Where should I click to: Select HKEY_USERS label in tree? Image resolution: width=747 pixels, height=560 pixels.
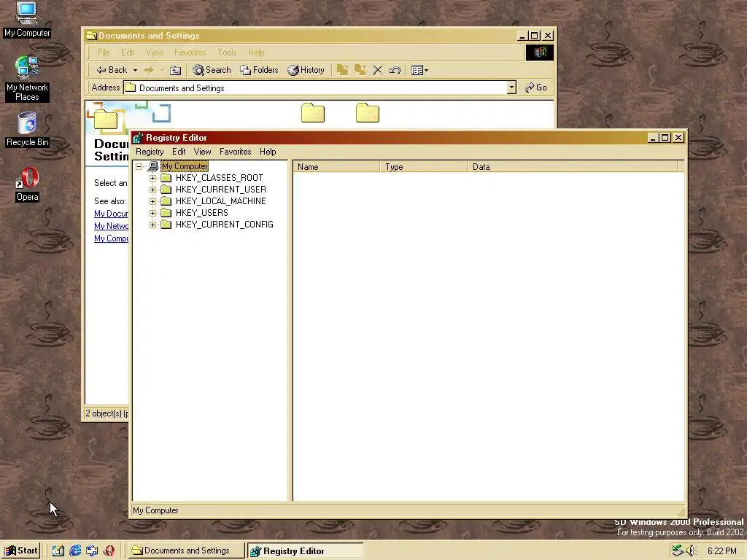point(201,213)
